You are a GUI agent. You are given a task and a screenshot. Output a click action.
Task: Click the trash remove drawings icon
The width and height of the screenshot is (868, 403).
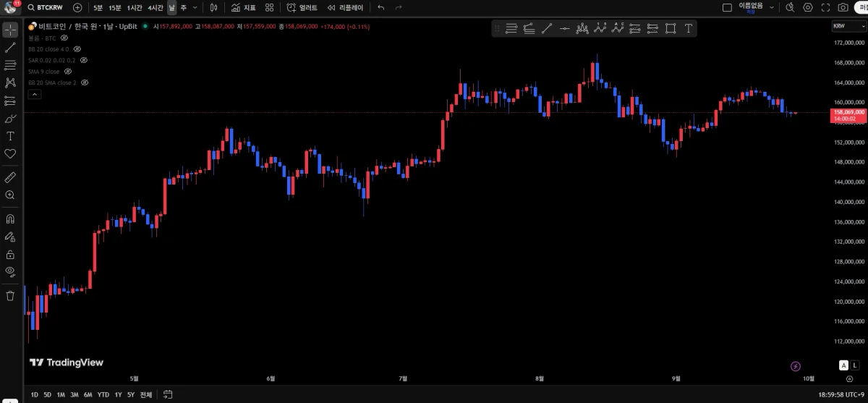[10, 295]
